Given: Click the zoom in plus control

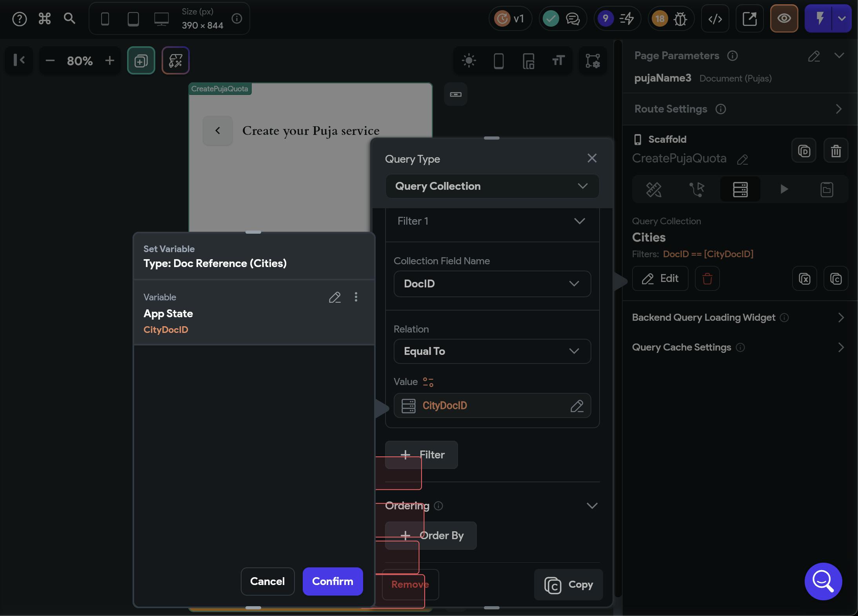Looking at the screenshot, I should click(110, 61).
